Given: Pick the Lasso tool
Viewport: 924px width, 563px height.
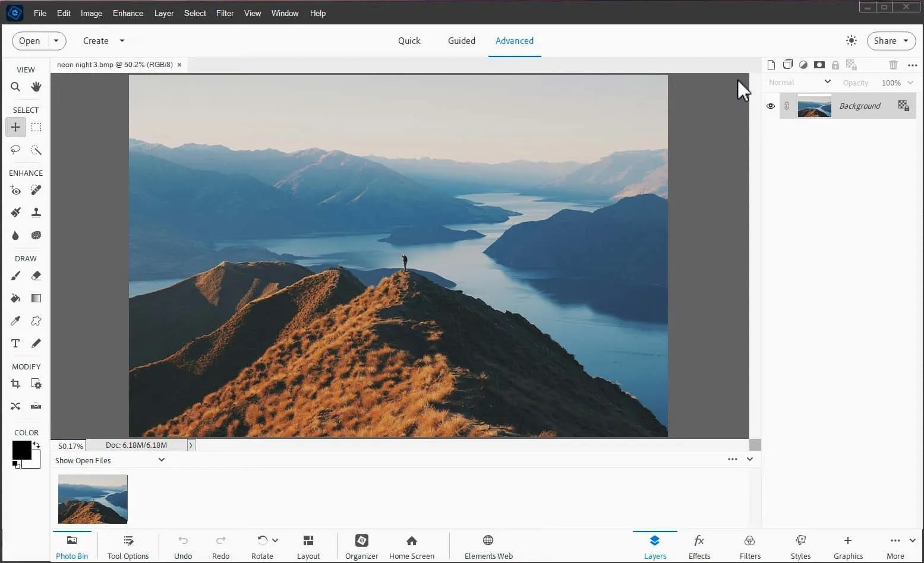Looking at the screenshot, I should 15,150.
